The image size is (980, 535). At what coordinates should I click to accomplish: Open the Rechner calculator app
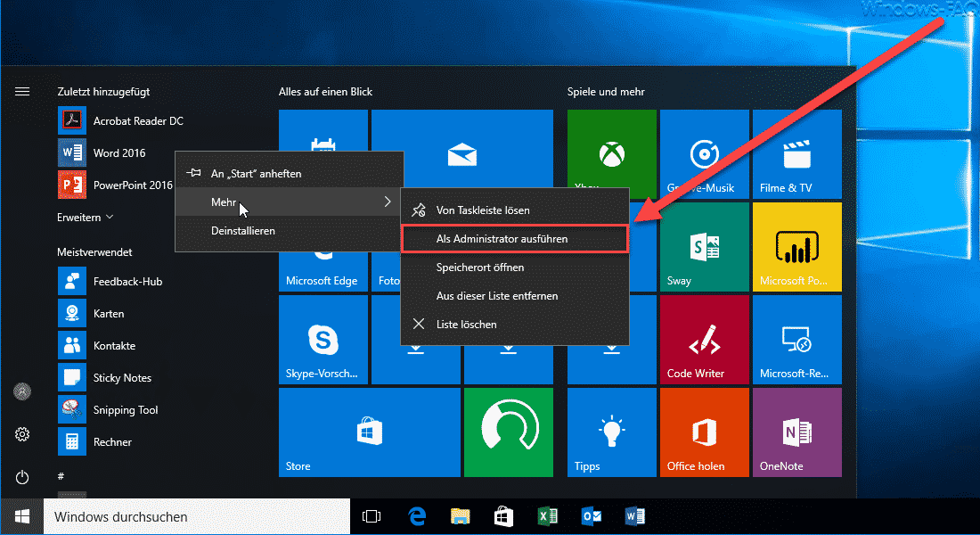95,441
